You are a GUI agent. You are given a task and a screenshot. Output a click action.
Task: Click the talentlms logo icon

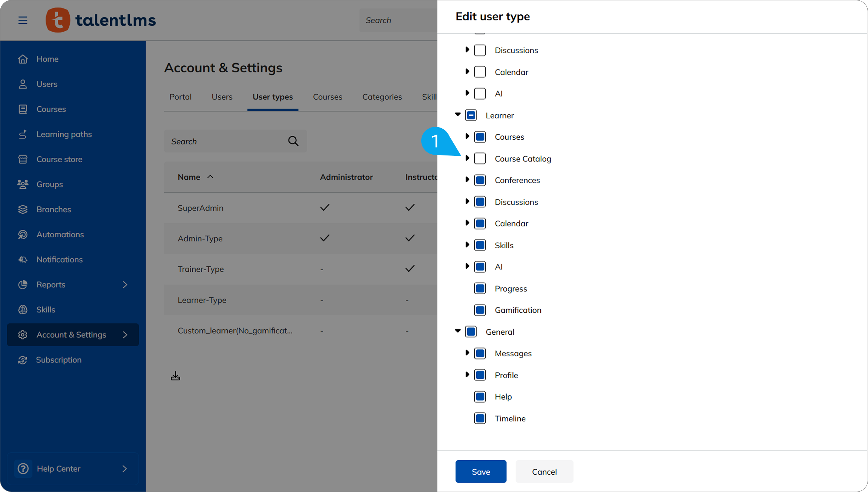58,20
